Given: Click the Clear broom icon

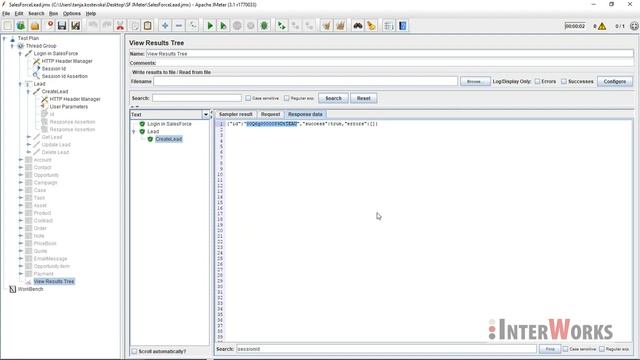Looking at the screenshot, I should click(326, 26).
